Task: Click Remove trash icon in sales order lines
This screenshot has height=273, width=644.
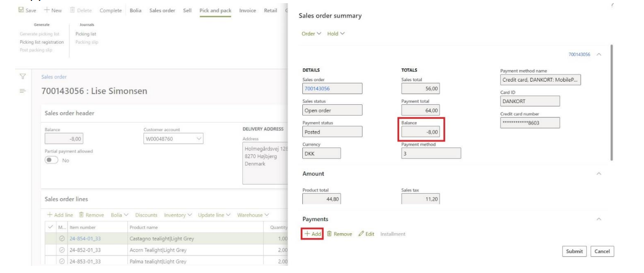Action: coord(82,215)
